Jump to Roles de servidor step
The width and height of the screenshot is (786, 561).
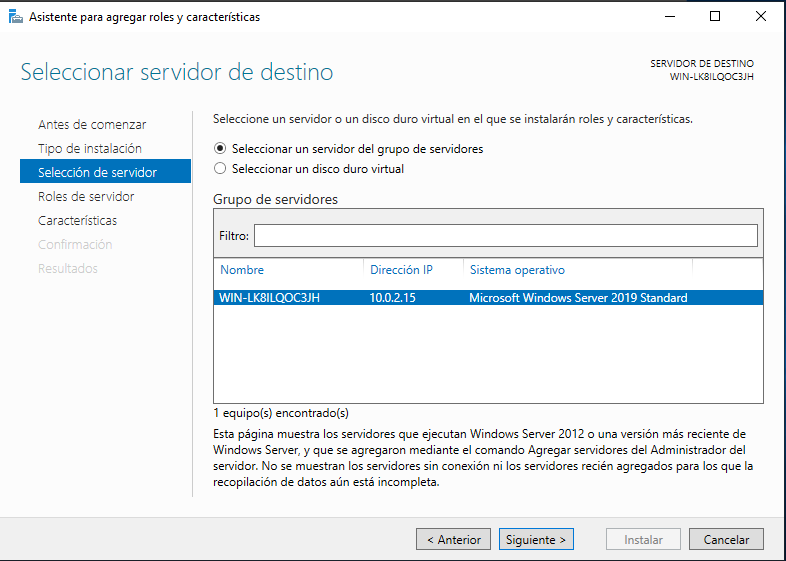coord(86,197)
